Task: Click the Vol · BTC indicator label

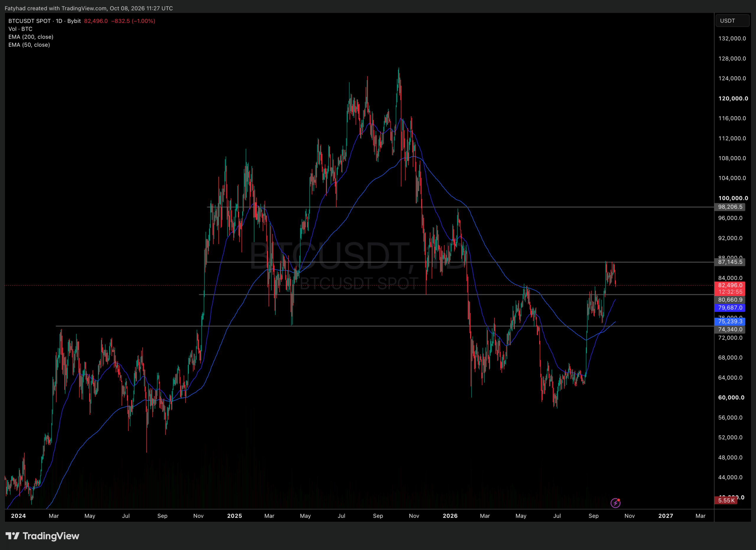Action: coord(20,29)
